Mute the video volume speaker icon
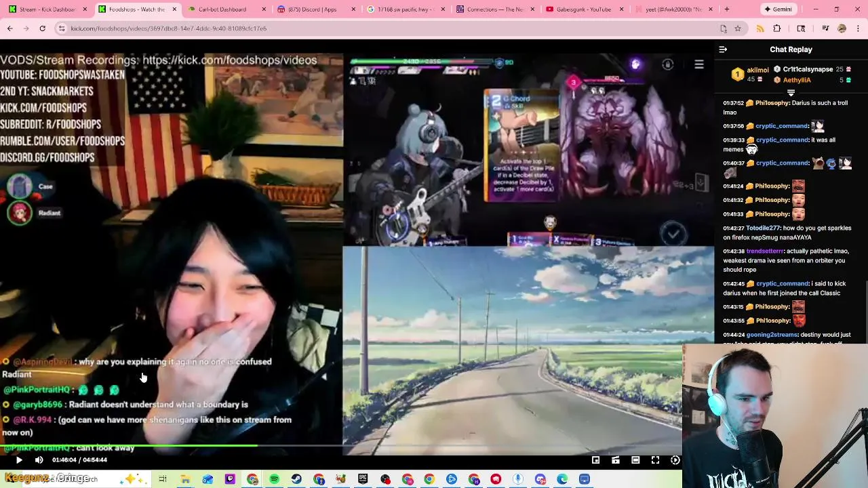Image resolution: width=868 pixels, height=488 pixels. coord(39,460)
